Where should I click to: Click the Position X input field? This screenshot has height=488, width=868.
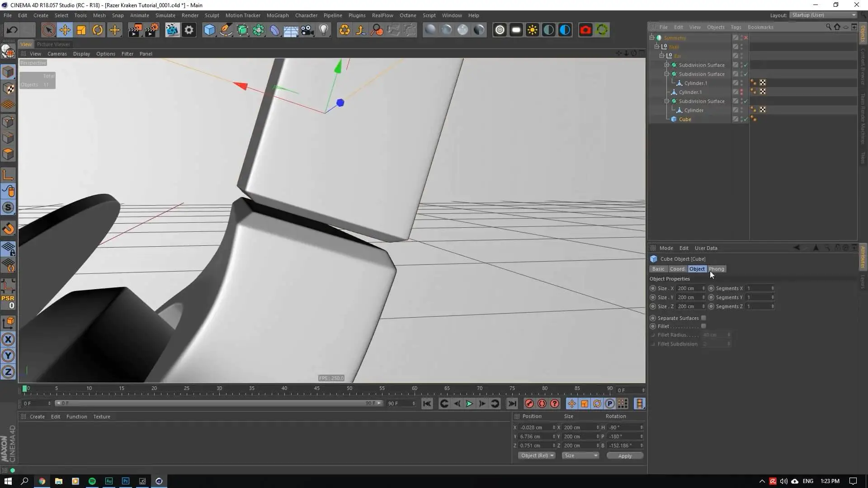pos(536,427)
